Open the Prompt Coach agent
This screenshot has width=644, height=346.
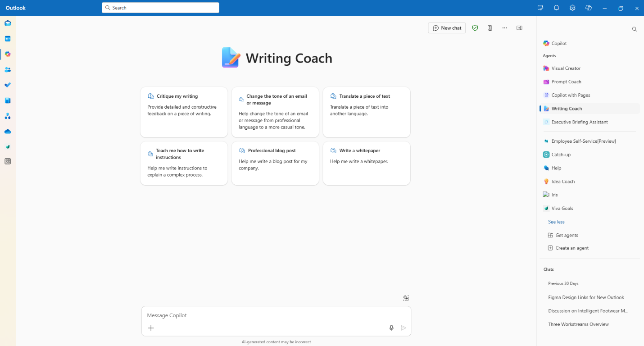coord(590,82)
